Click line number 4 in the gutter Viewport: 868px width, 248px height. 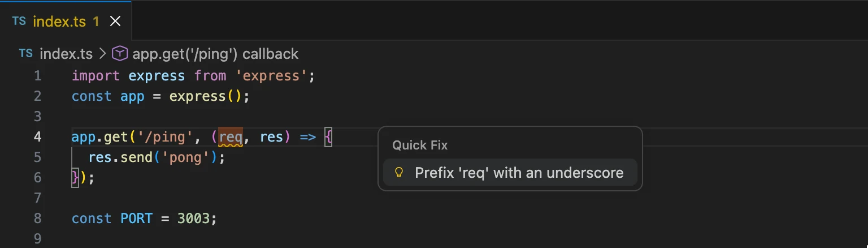(x=37, y=137)
